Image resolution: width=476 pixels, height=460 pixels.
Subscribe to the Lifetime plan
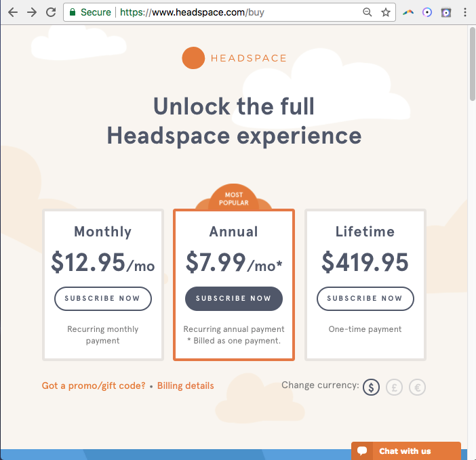click(x=365, y=299)
